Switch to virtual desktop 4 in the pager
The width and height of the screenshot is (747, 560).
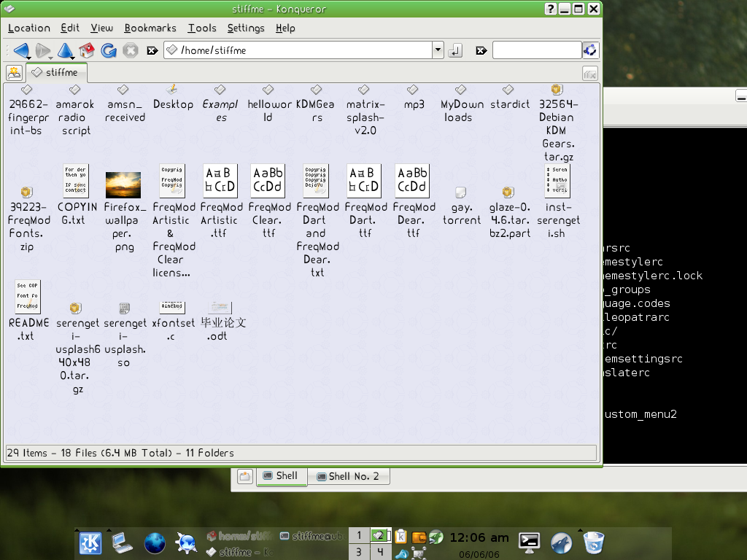(x=380, y=553)
